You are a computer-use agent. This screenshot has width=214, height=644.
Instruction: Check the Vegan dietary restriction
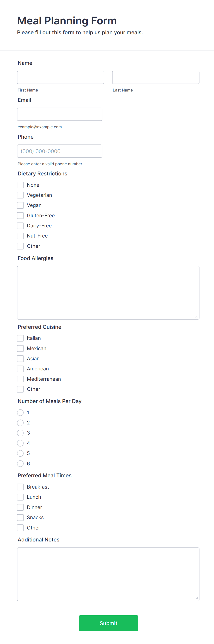coord(20,205)
